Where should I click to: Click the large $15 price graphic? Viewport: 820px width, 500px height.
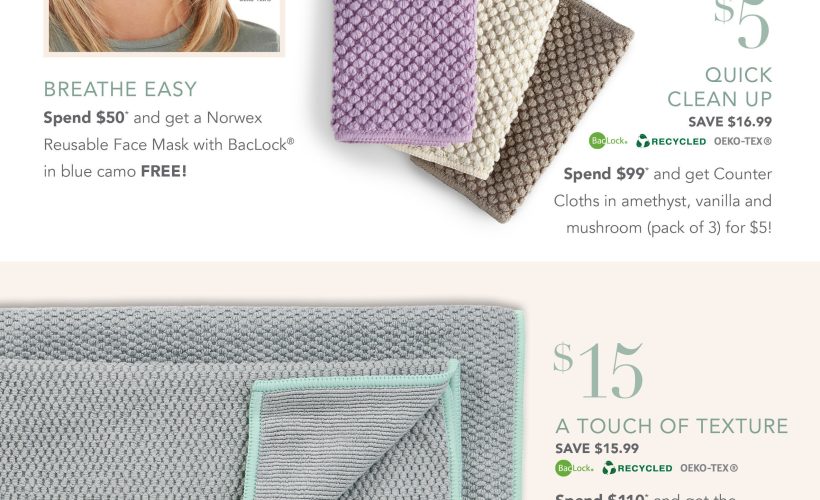point(598,371)
